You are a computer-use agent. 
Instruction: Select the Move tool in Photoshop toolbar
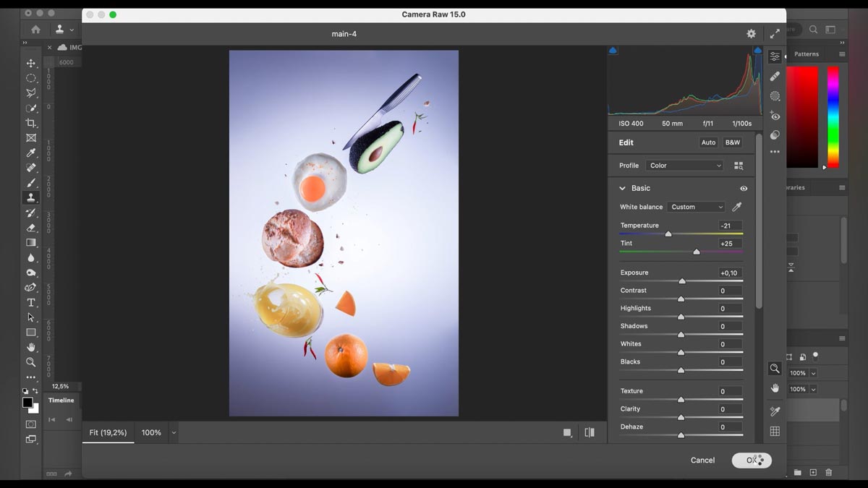tap(31, 63)
